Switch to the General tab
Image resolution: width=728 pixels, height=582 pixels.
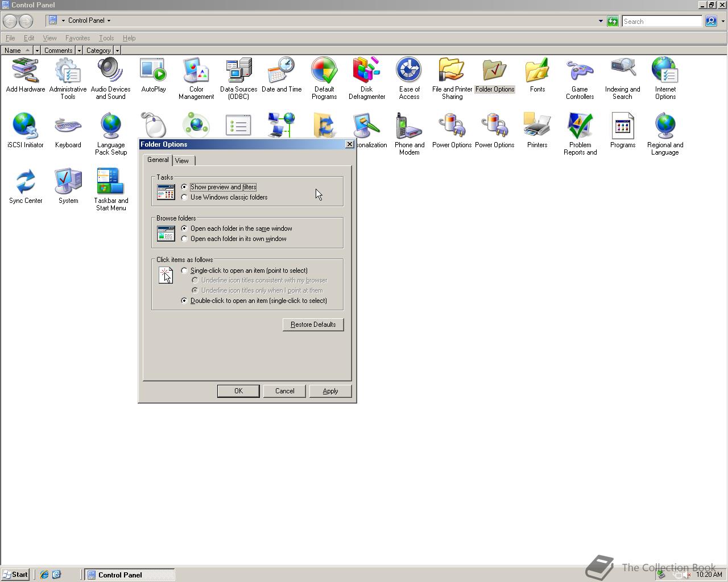[158, 160]
